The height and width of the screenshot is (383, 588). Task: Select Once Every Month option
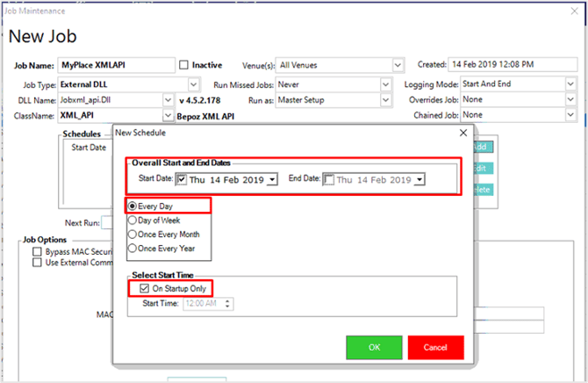pyautogui.click(x=133, y=235)
